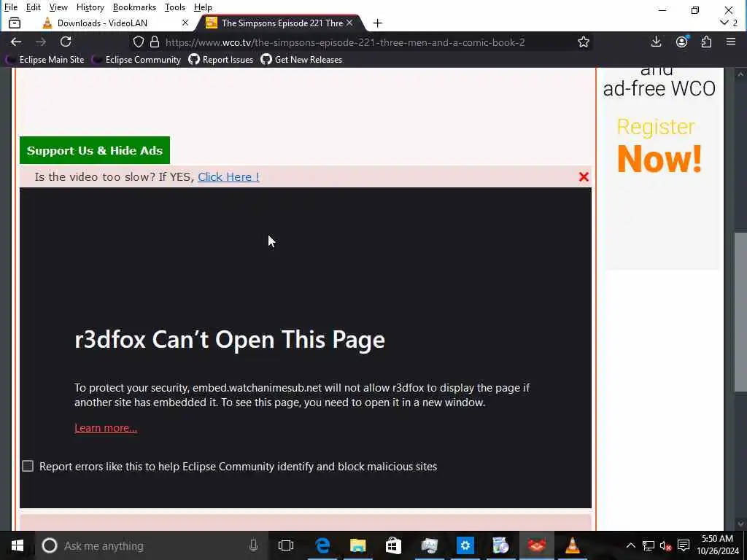Open File Explorer from taskbar
Viewport: 747px width, 560px height.
pos(357,545)
